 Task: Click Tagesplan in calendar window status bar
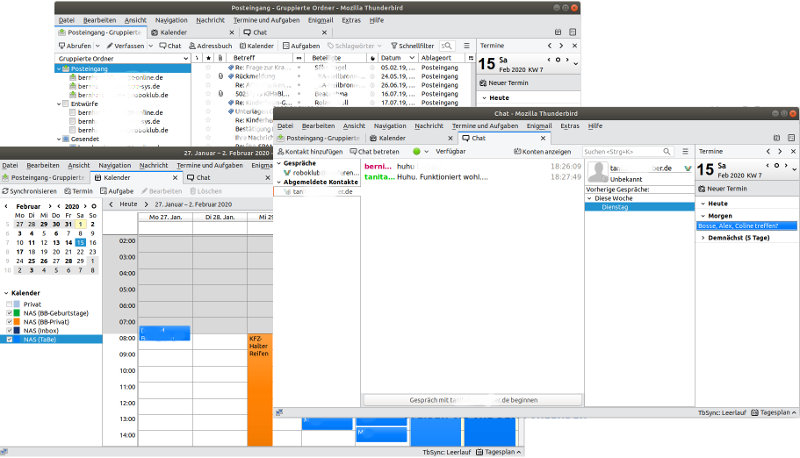point(498,452)
